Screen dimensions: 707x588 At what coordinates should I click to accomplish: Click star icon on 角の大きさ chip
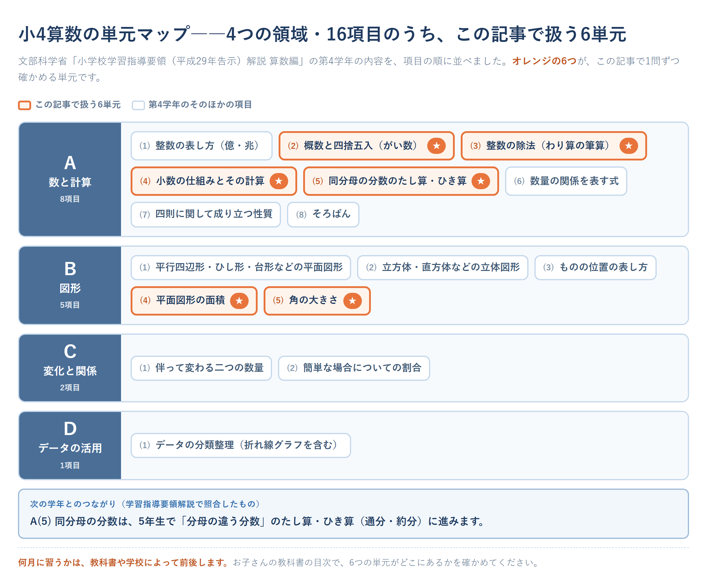(x=353, y=300)
